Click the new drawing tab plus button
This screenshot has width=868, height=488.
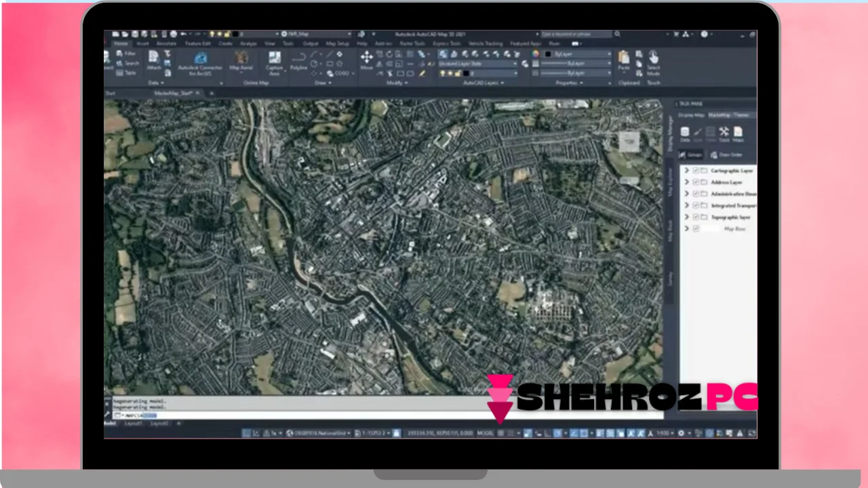[211, 93]
